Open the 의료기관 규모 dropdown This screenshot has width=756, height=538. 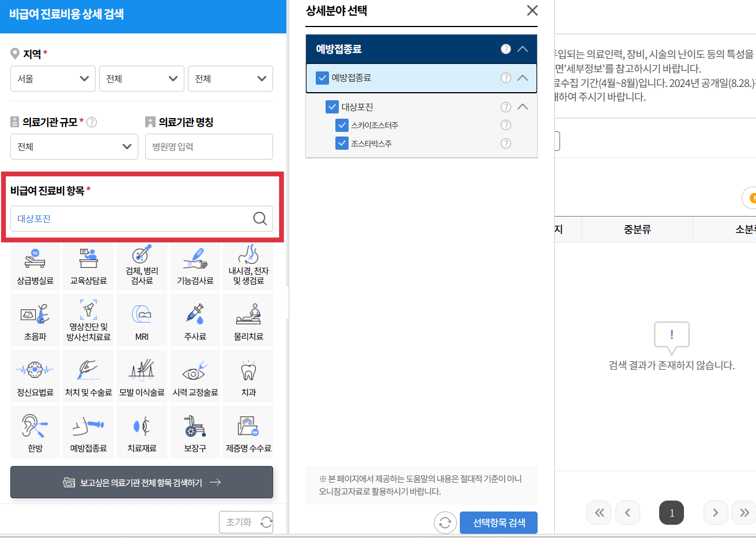74,146
